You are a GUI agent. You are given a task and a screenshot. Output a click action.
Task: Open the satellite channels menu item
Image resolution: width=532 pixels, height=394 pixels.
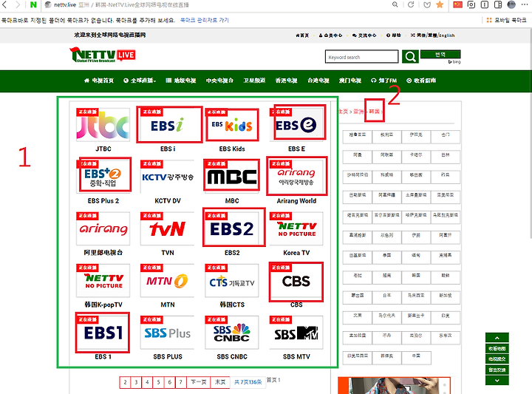point(254,81)
